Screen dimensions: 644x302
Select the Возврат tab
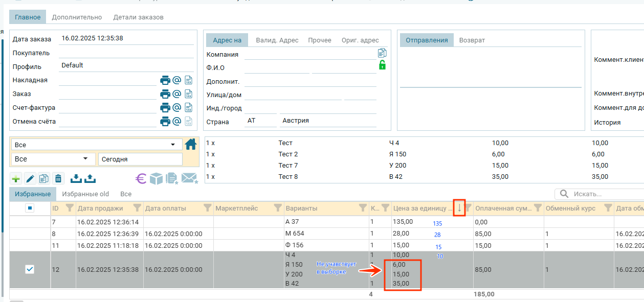pos(472,40)
